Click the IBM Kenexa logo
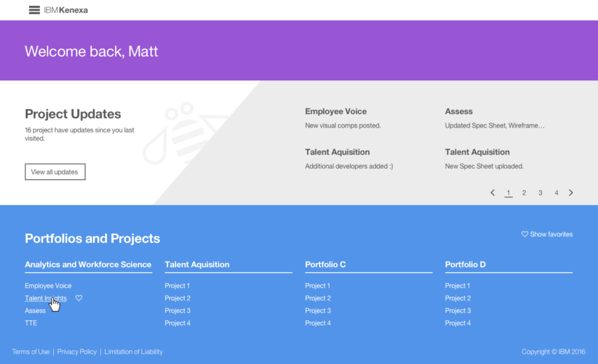 66,10
